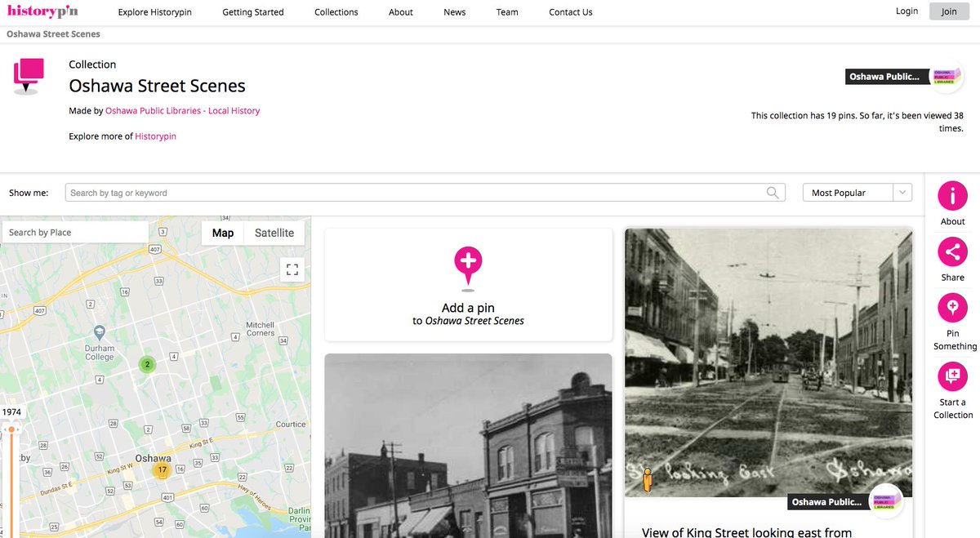Open the yellow cluster of 17 pins

coord(162,470)
